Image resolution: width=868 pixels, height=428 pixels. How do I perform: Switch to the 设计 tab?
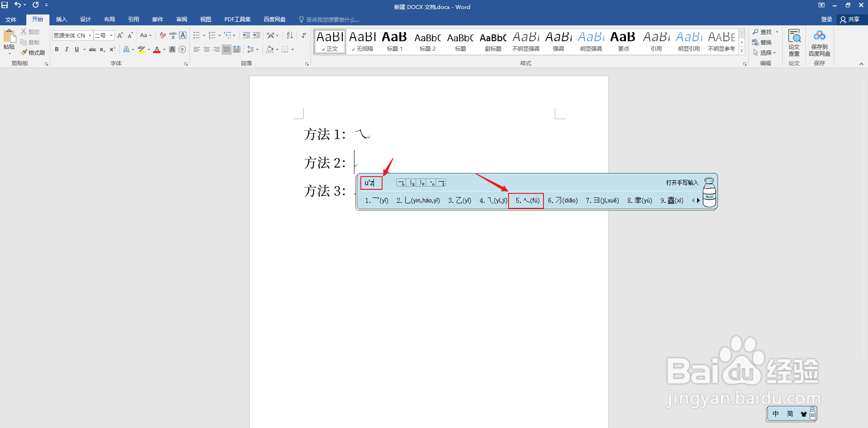(85, 19)
